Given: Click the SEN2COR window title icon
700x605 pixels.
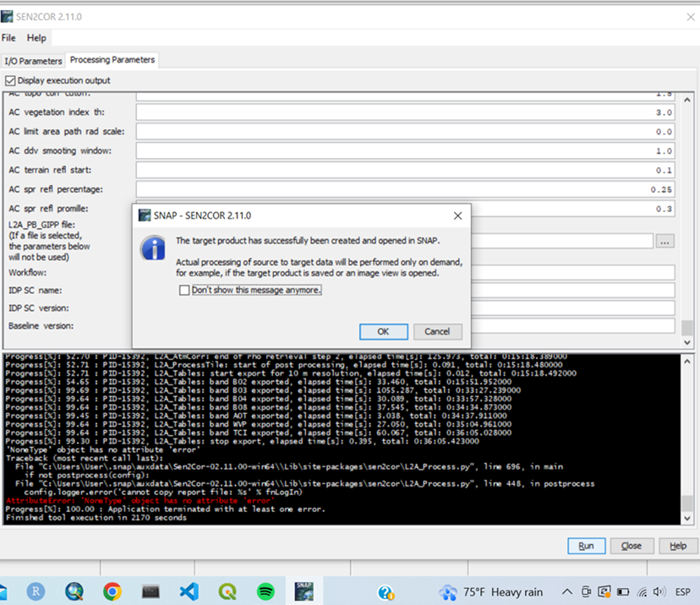Looking at the screenshot, I should [7, 17].
